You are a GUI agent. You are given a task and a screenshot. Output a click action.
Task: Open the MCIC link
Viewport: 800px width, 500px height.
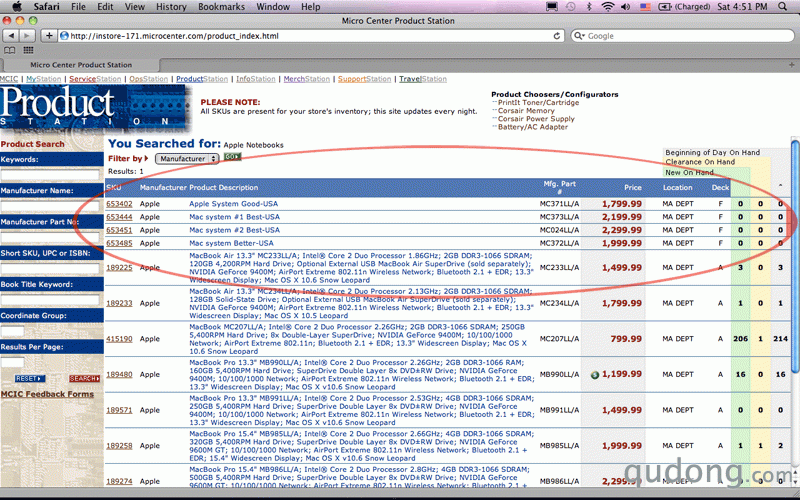pos(9,79)
